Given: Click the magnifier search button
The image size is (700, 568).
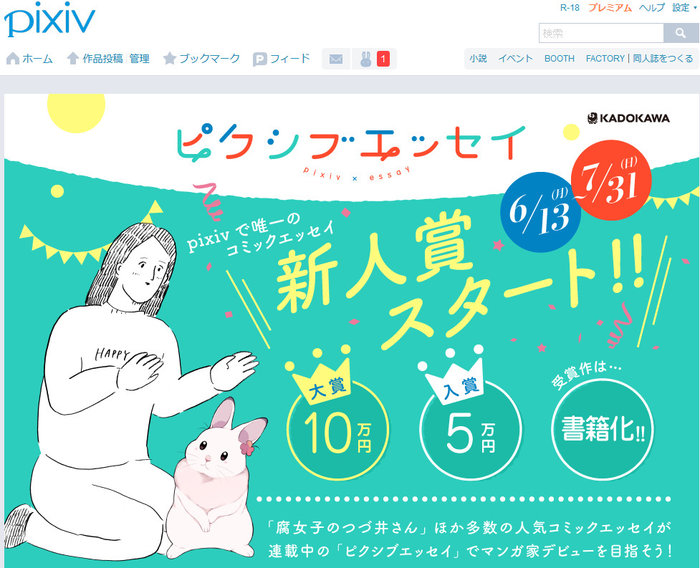Looking at the screenshot, I should pos(680,33).
